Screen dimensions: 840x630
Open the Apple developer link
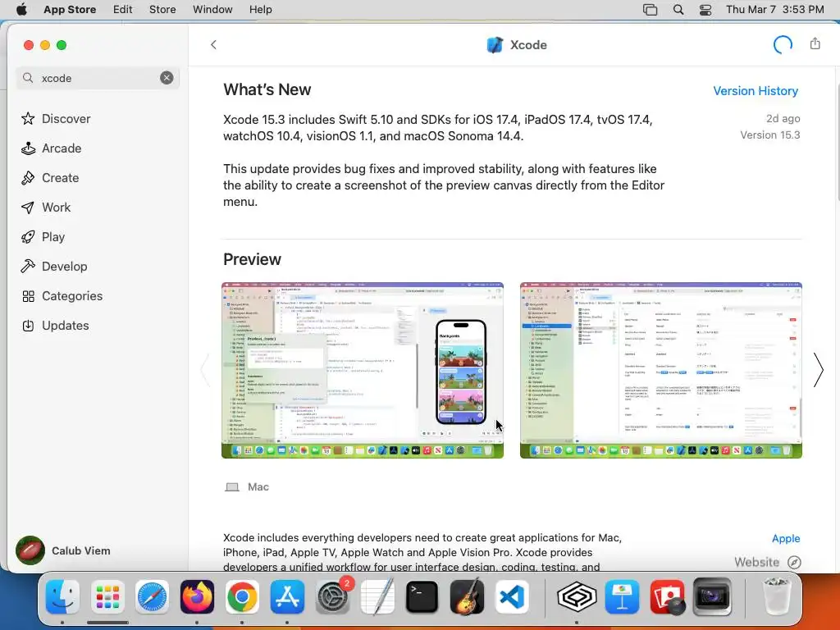click(x=786, y=538)
